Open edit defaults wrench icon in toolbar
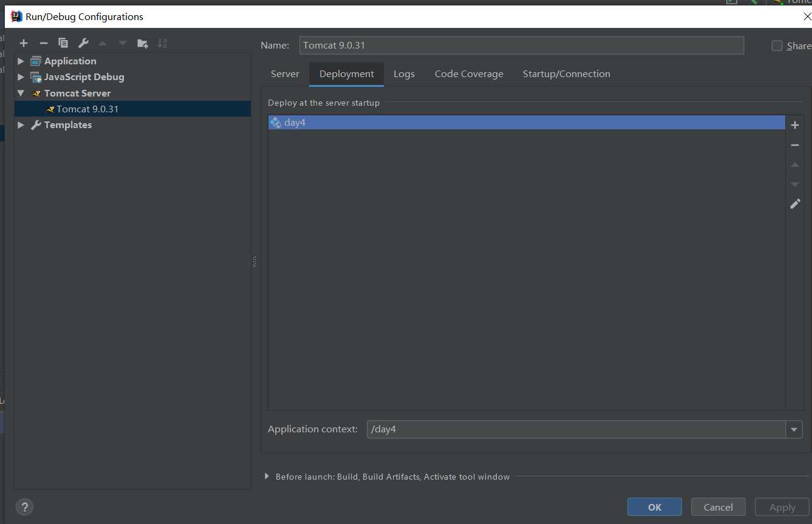812x524 pixels. (x=83, y=43)
